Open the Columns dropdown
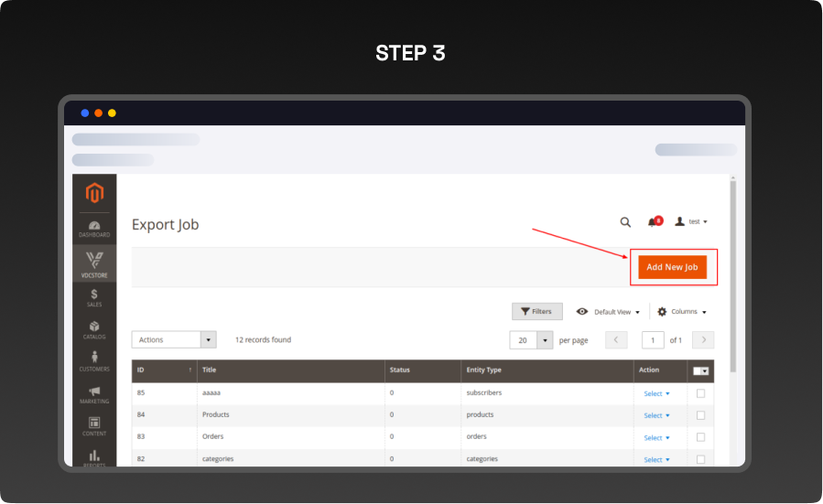The width and height of the screenshot is (823, 504). (x=682, y=312)
